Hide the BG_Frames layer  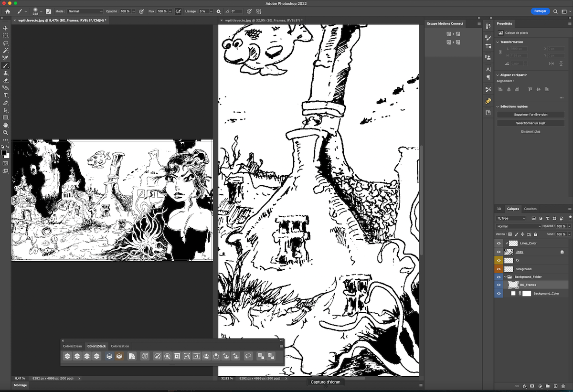coord(499,285)
